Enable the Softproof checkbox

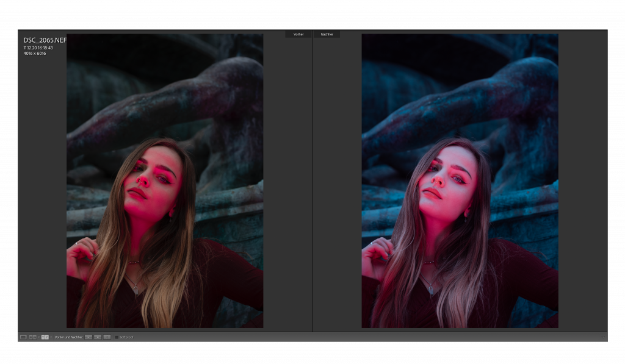pyautogui.click(x=117, y=337)
